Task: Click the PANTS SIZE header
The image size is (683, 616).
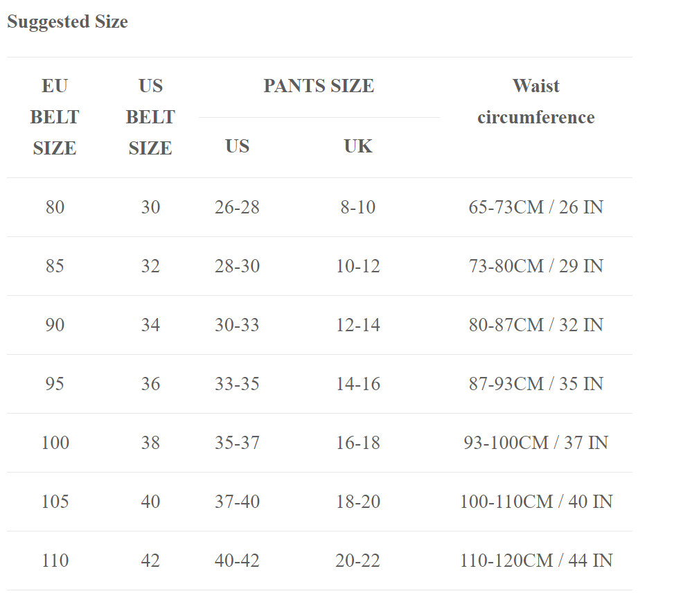Action: pos(319,87)
